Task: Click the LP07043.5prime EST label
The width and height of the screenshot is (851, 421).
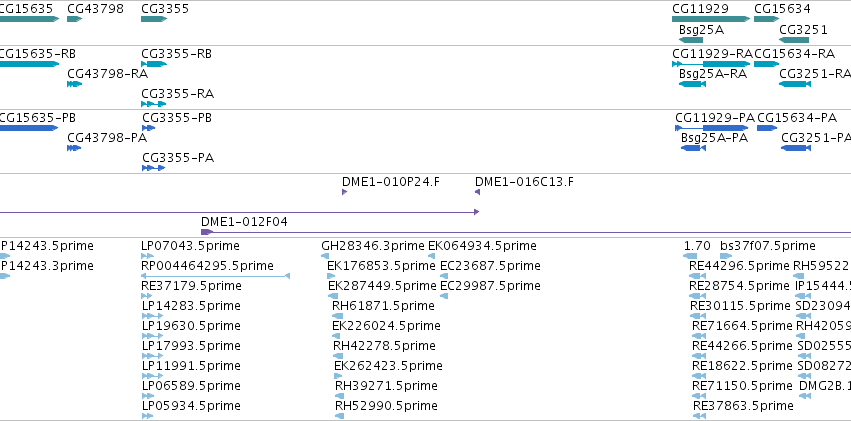Action: tap(190, 246)
